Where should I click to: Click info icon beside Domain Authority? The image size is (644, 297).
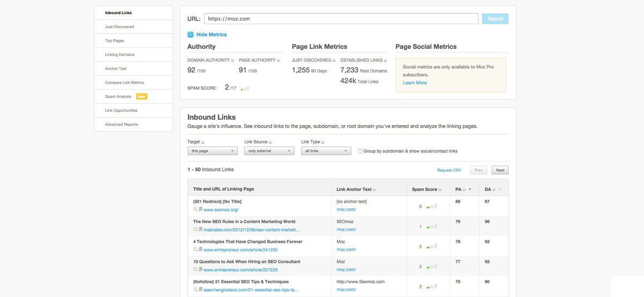tap(233, 60)
